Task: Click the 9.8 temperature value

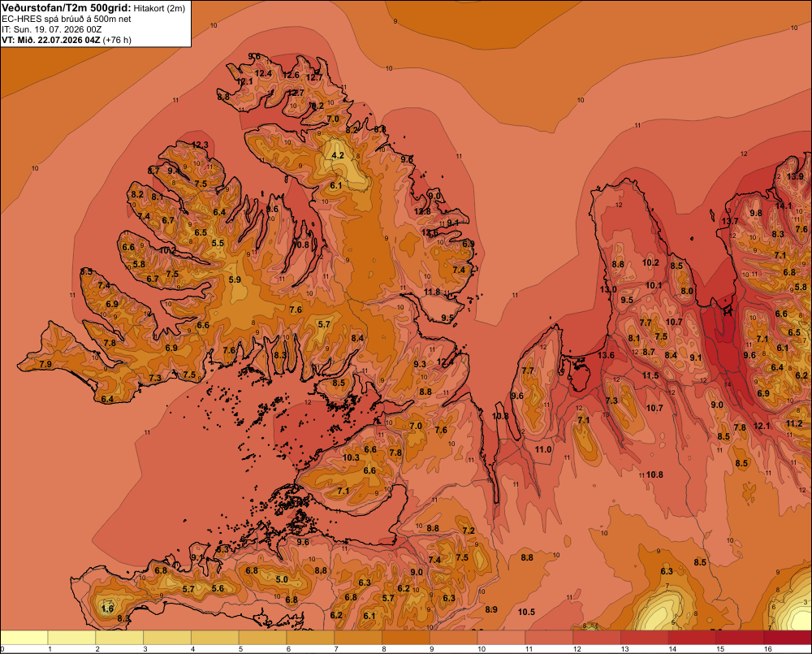Action: 756,213
